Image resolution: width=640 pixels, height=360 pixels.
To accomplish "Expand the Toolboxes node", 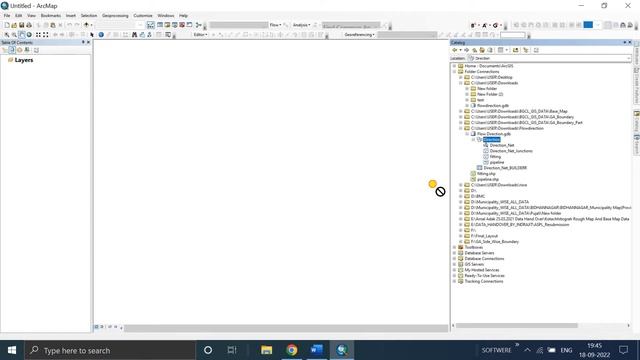I will pos(454,247).
